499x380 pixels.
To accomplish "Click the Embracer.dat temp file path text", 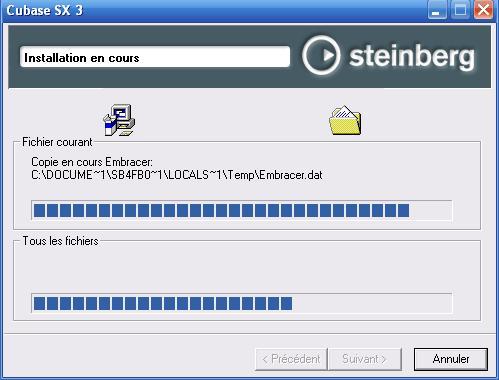I will coord(177,175).
